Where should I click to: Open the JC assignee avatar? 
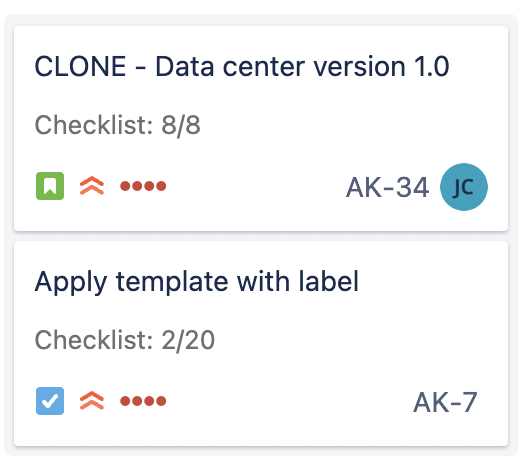pos(464,187)
